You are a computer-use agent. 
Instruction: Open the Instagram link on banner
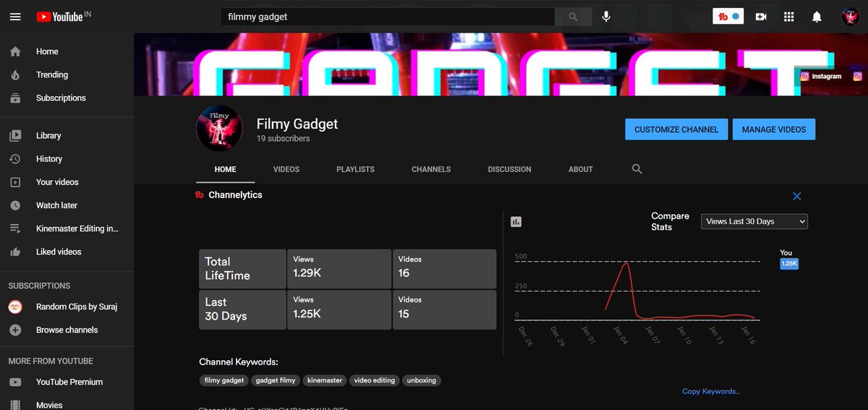(x=822, y=76)
